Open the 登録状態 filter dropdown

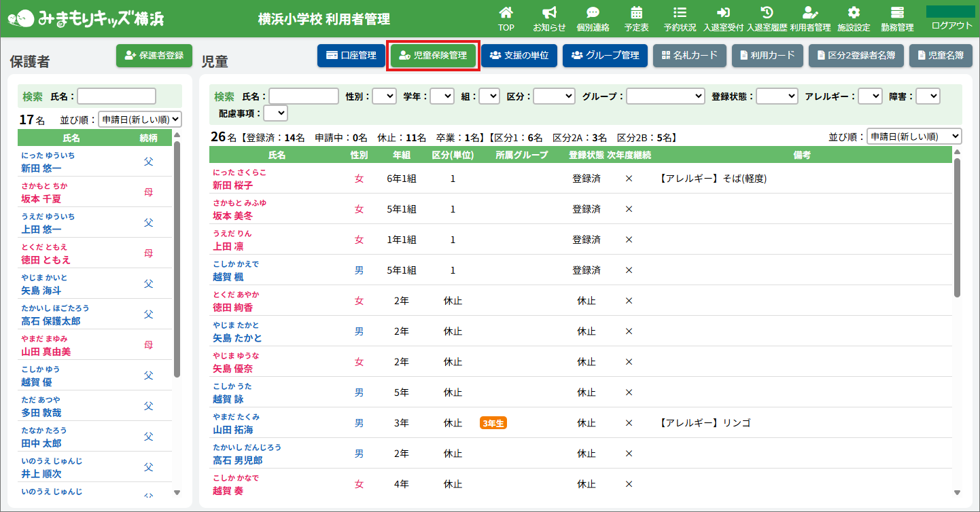click(777, 96)
